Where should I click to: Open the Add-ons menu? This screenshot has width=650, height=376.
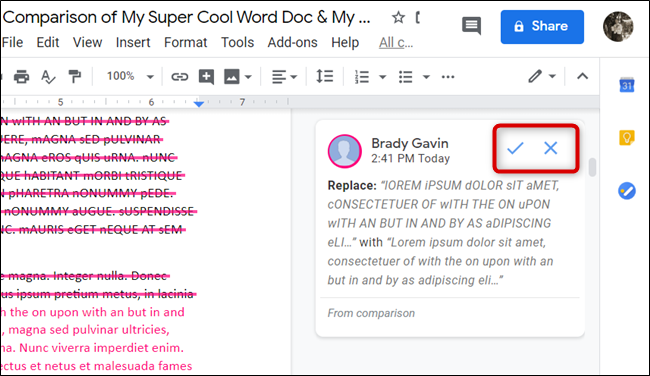pyautogui.click(x=292, y=42)
